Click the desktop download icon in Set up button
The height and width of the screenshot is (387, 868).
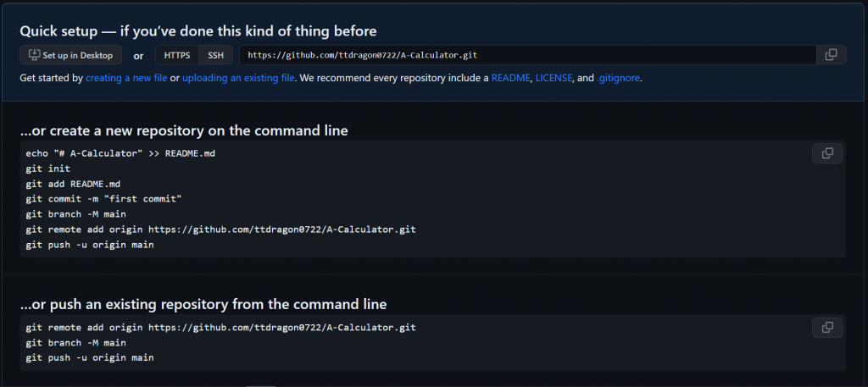[x=34, y=55]
